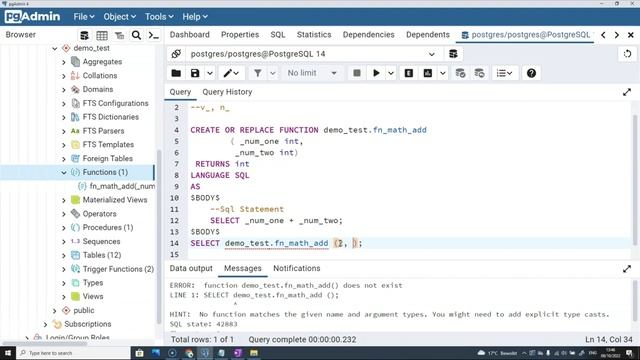Open Query Tool from Browser toolbar

point(84,36)
